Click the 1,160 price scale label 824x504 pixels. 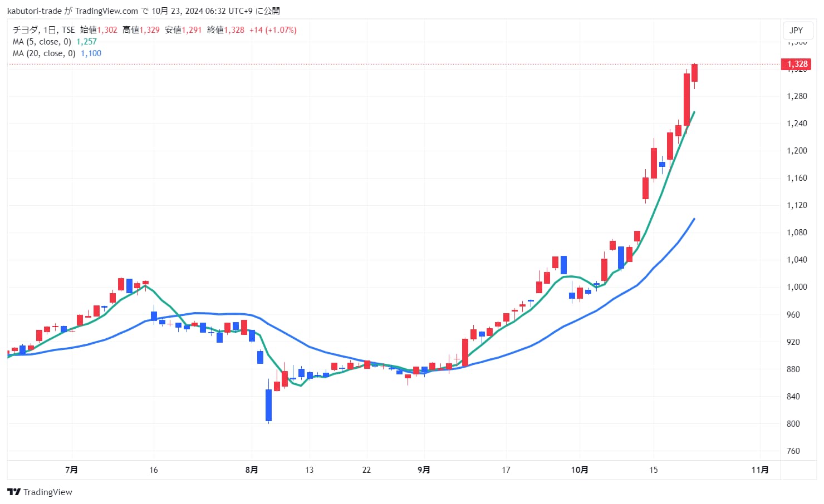coord(797,178)
